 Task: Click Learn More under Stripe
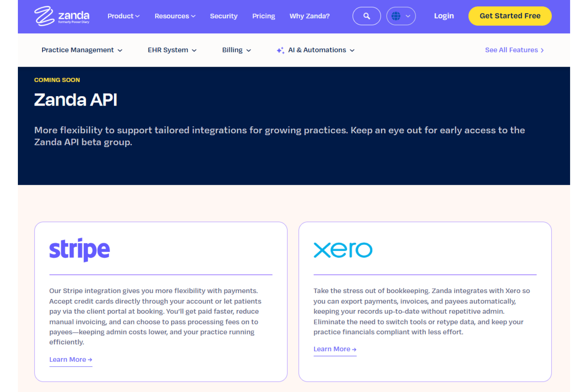pos(71,359)
